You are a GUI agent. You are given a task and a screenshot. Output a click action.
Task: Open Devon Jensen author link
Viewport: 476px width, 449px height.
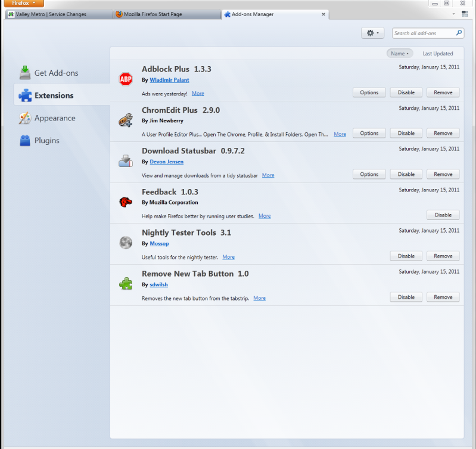pos(166,162)
